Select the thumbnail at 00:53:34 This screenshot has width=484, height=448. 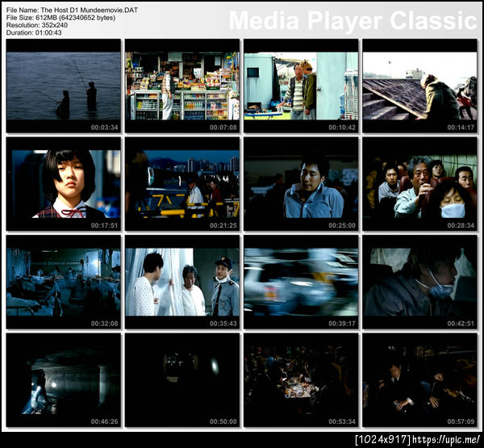[301, 380]
